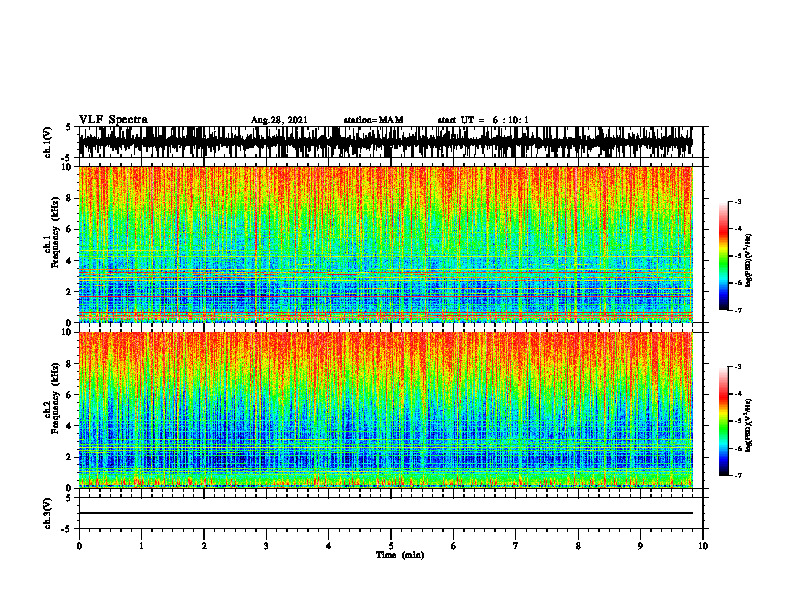Click the ch.1 spectrogram panel

385,244
